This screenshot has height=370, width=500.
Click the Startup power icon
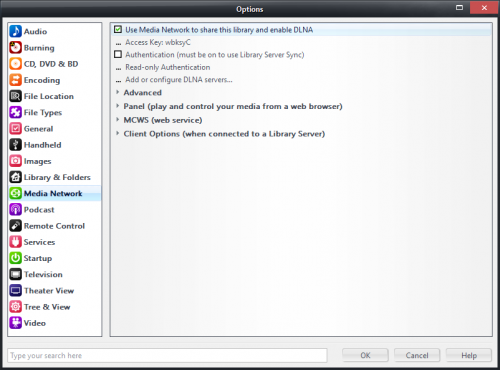click(16, 258)
